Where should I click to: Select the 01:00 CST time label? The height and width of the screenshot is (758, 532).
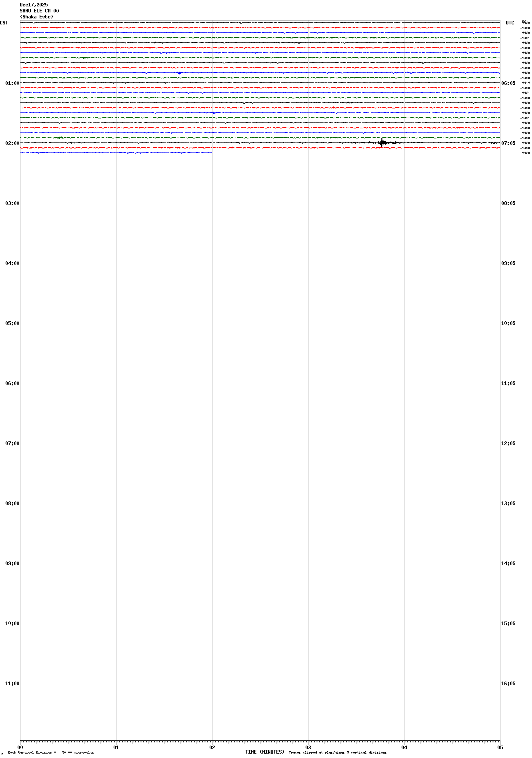12,83
